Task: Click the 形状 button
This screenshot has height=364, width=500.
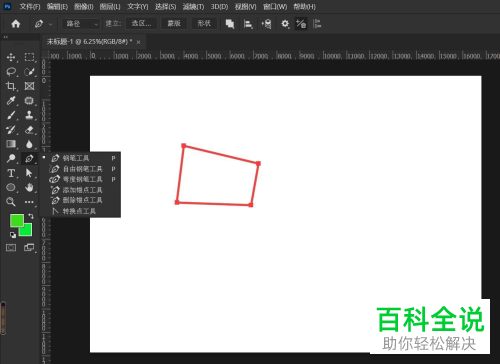Action: click(204, 23)
